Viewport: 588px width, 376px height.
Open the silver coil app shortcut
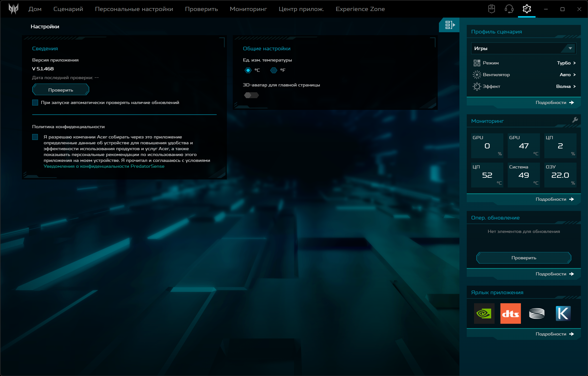click(x=537, y=313)
